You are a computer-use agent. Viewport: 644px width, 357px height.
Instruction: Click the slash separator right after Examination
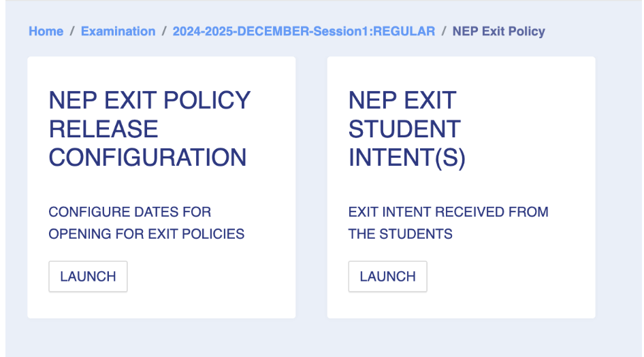(x=164, y=31)
